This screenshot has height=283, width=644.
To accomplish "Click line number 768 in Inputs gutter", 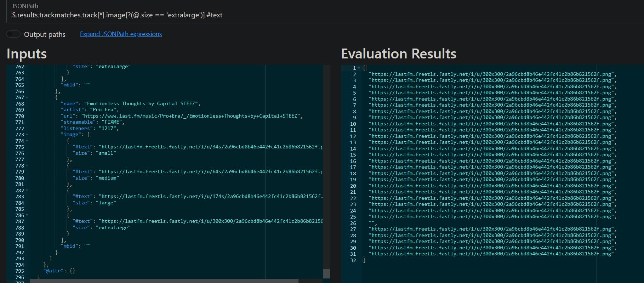I will pyautogui.click(x=20, y=104).
